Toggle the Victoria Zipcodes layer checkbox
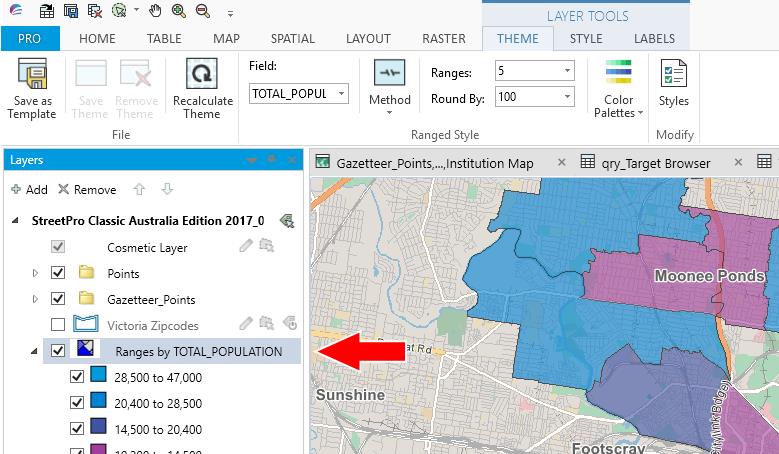The height and width of the screenshot is (454, 779). 58,325
